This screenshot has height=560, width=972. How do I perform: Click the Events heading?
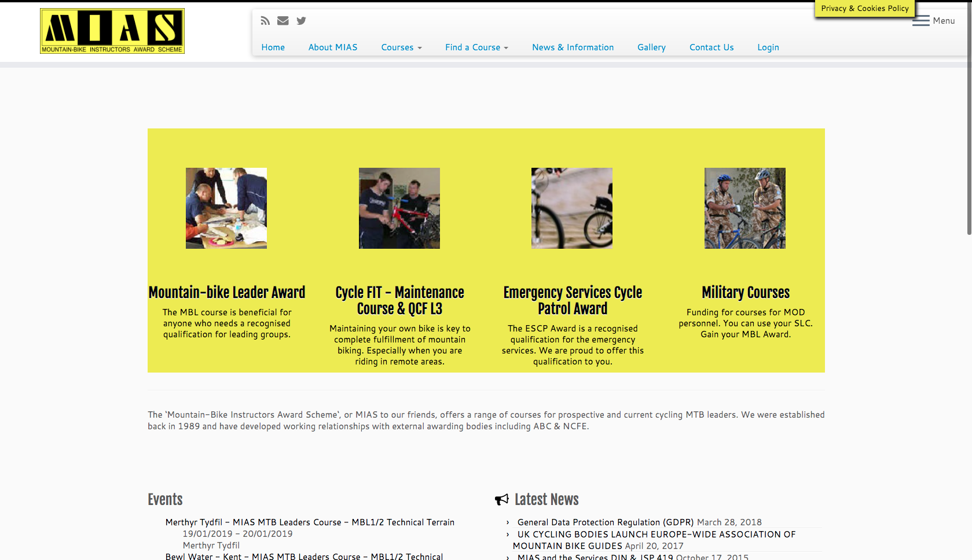point(165,499)
